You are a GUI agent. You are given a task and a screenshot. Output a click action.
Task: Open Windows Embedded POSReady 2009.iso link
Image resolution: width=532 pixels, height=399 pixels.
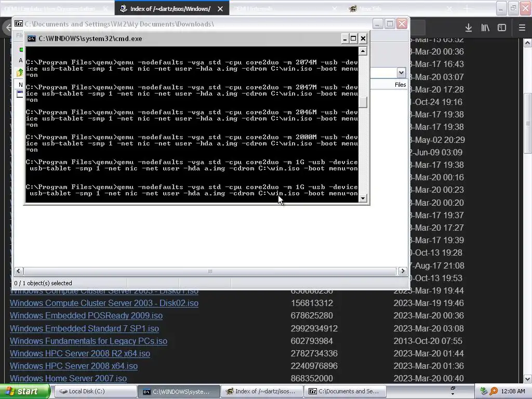pos(86,315)
